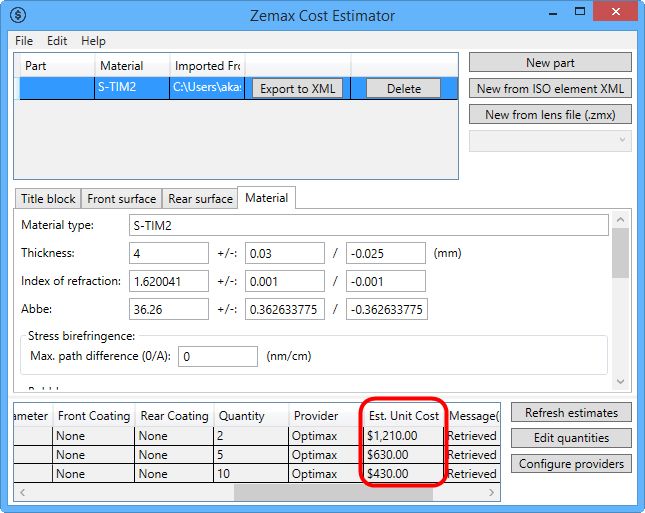Click the Refresh estimates button
This screenshot has height=513, width=645.
pos(571,413)
